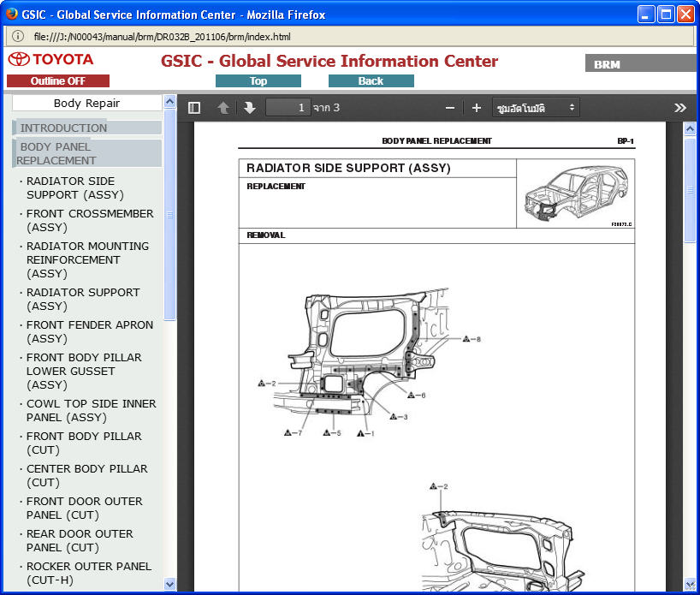Collapse the BODY PANEL REPLACEMENT section

pos(87,153)
